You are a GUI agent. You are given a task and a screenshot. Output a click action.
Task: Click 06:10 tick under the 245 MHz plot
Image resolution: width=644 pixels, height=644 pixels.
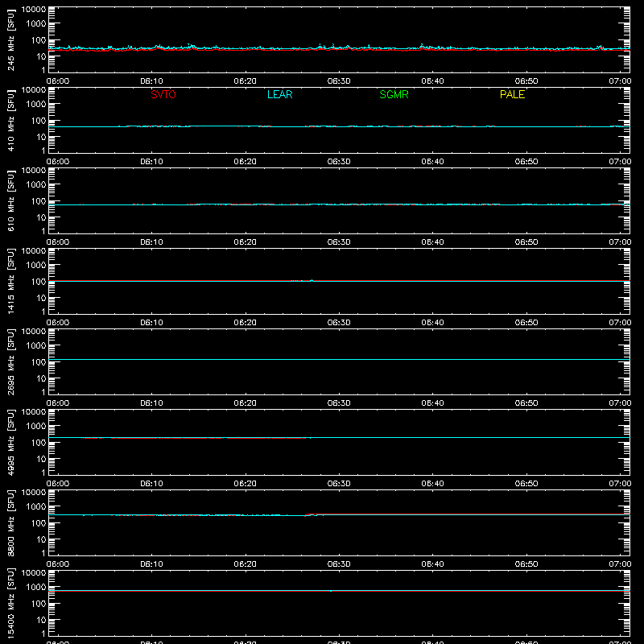coord(151,81)
